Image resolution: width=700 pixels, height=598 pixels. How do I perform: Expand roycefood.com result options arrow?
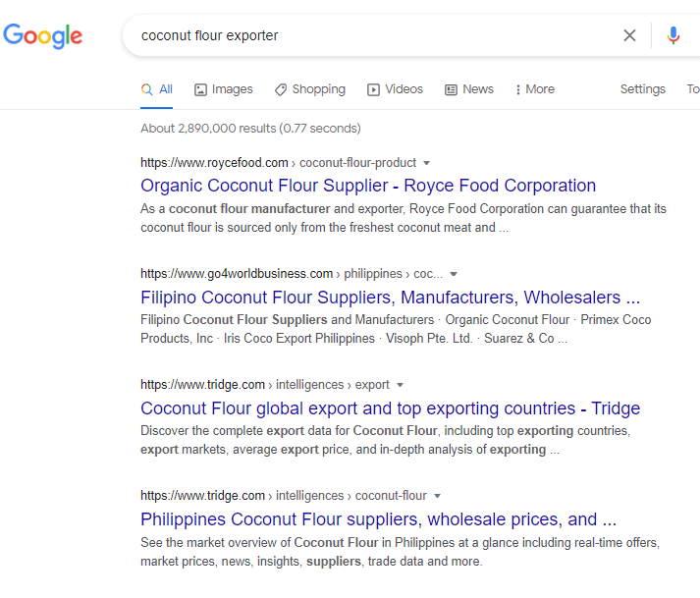click(426, 163)
